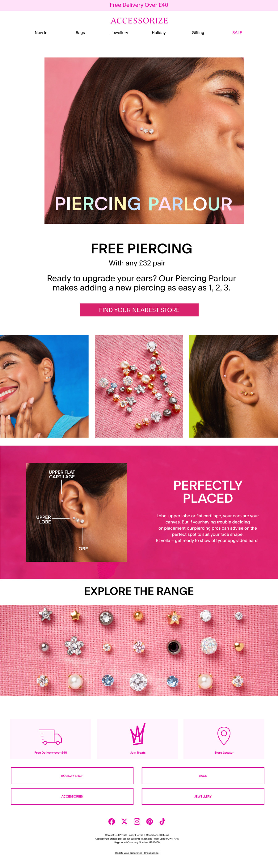The image size is (278, 868).
Task: Click the Free Delivery Over £40 banner
Action: (x=139, y=5)
